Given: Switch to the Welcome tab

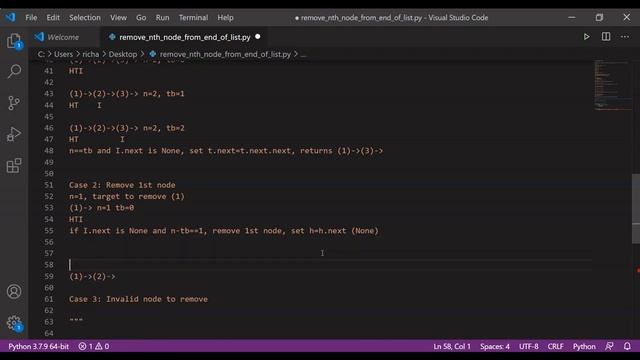Looking at the screenshot, I should [x=63, y=37].
